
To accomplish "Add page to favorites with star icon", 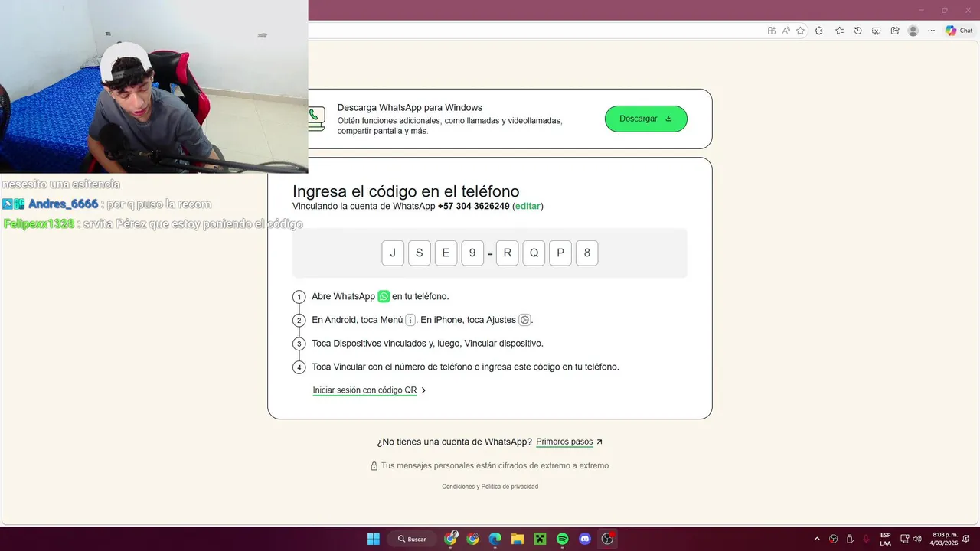I will coord(801,31).
